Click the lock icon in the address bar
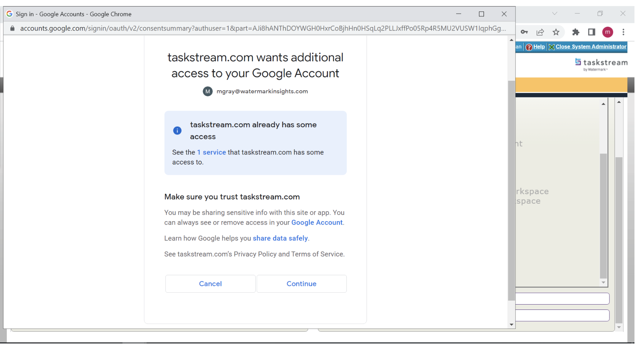The image size is (644, 351). (x=12, y=28)
